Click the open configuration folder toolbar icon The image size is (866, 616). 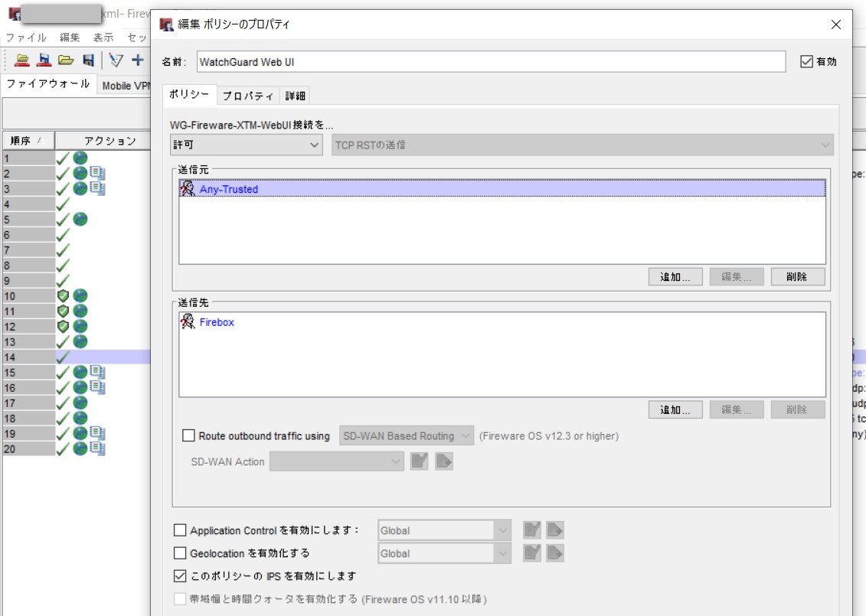(x=21, y=60)
